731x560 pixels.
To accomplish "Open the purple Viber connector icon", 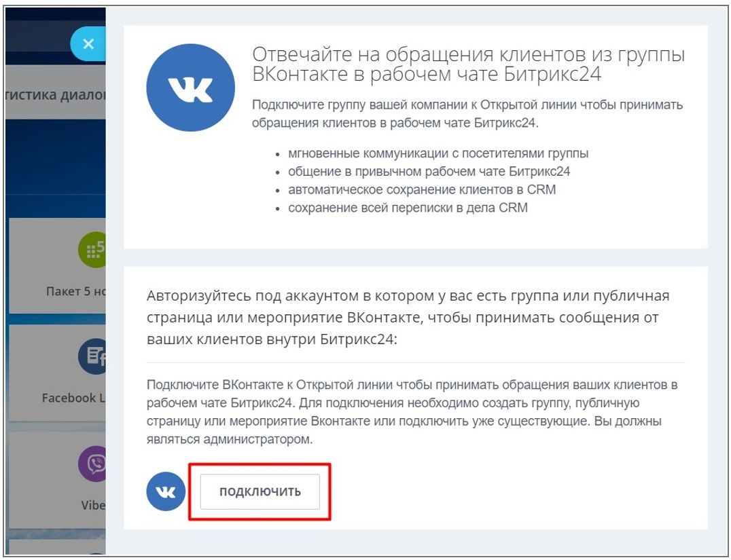I will point(92,464).
